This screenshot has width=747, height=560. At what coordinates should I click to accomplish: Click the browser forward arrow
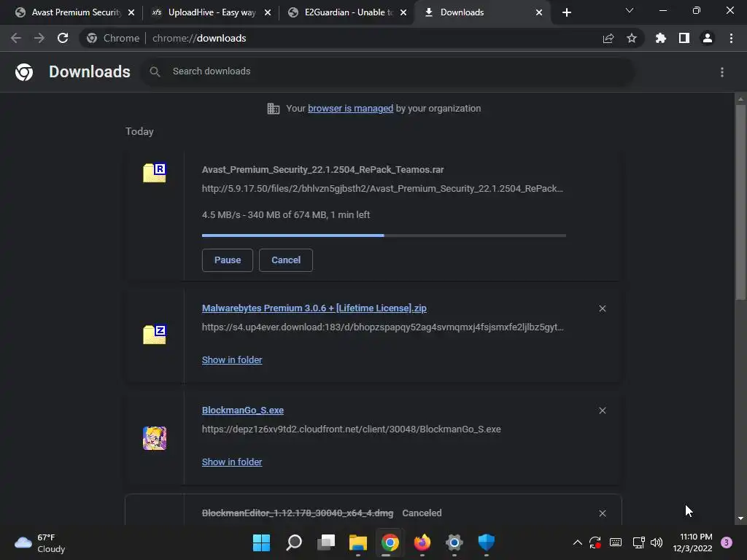[39, 38]
